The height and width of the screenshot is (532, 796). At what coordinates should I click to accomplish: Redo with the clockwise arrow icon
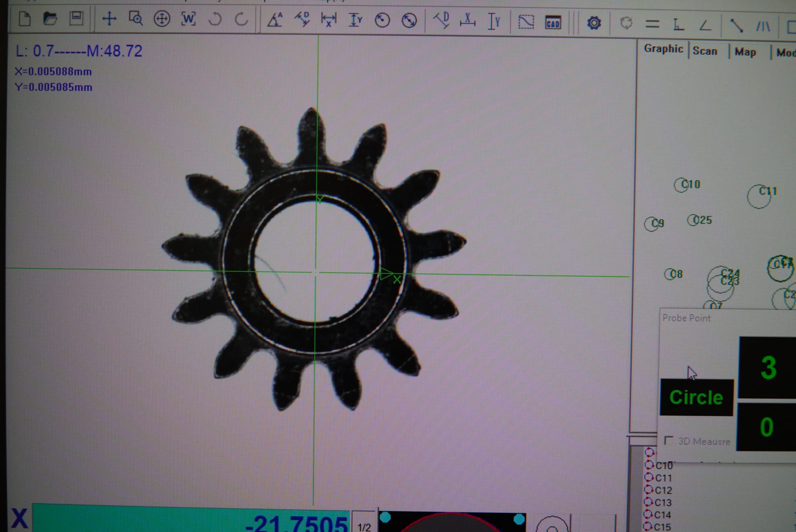(x=241, y=20)
